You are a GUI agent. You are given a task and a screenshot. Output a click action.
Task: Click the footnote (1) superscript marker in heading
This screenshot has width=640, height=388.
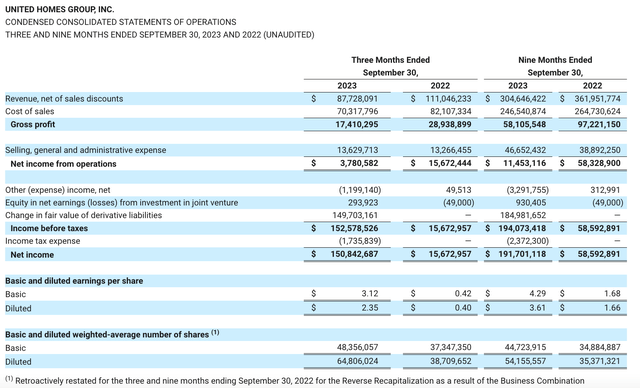tap(215, 333)
